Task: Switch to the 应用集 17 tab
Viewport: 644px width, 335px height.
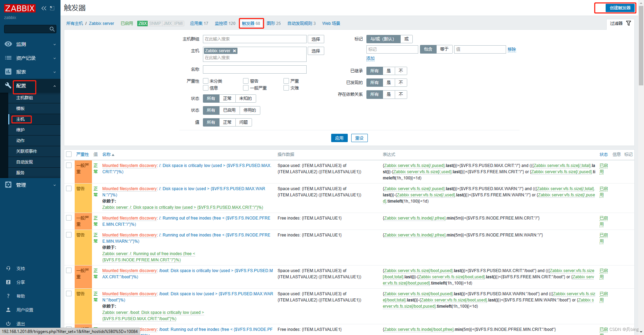Action: point(199,24)
